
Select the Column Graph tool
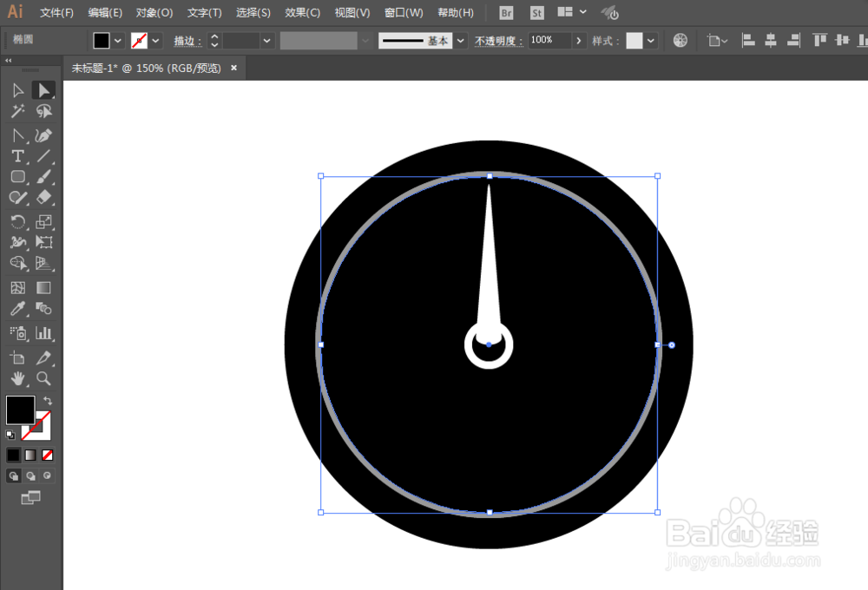click(43, 332)
